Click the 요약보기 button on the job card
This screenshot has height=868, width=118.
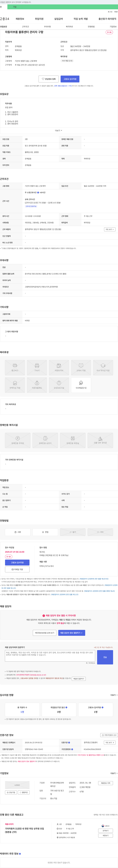(x=105, y=831)
